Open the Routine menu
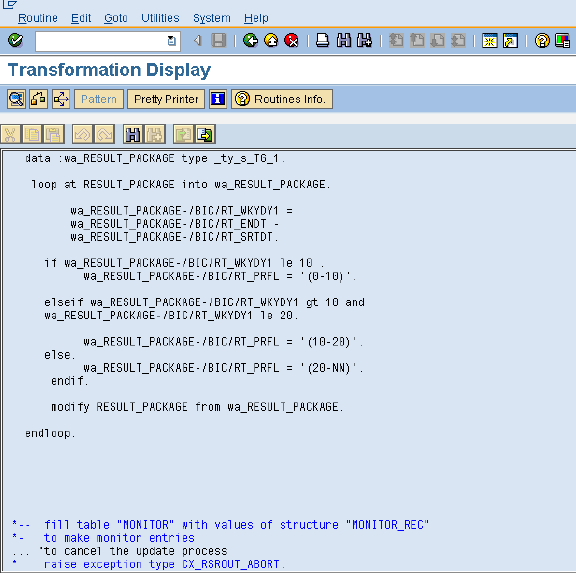Viewport: 576px width, 573px height. [38, 18]
